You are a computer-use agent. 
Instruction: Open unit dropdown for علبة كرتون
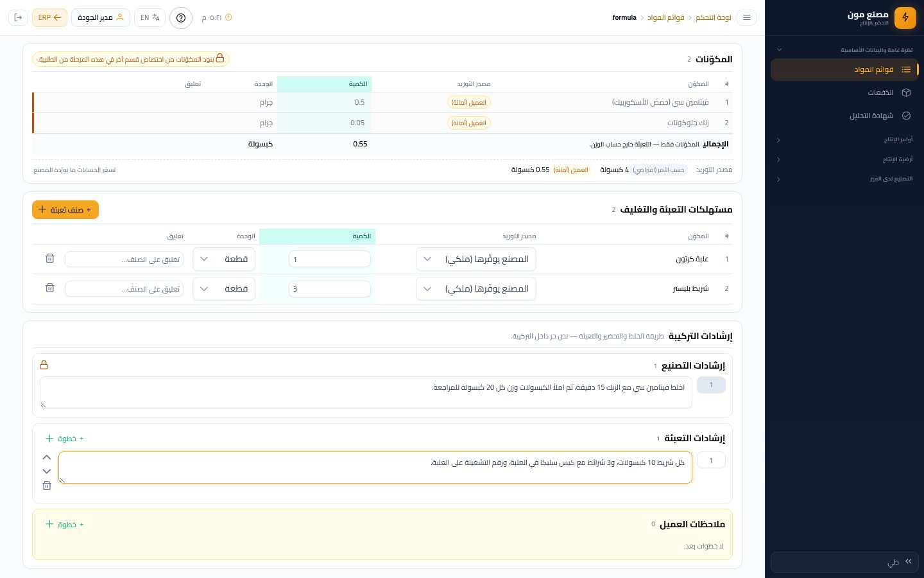[x=224, y=259]
